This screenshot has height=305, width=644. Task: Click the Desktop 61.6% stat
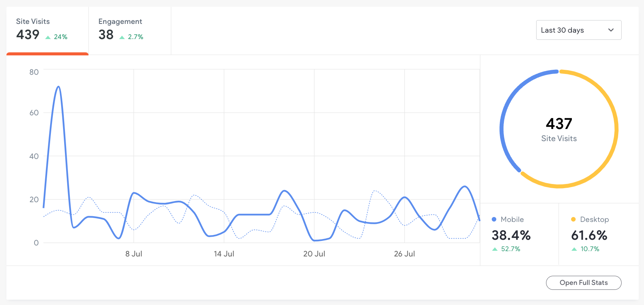(589, 235)
